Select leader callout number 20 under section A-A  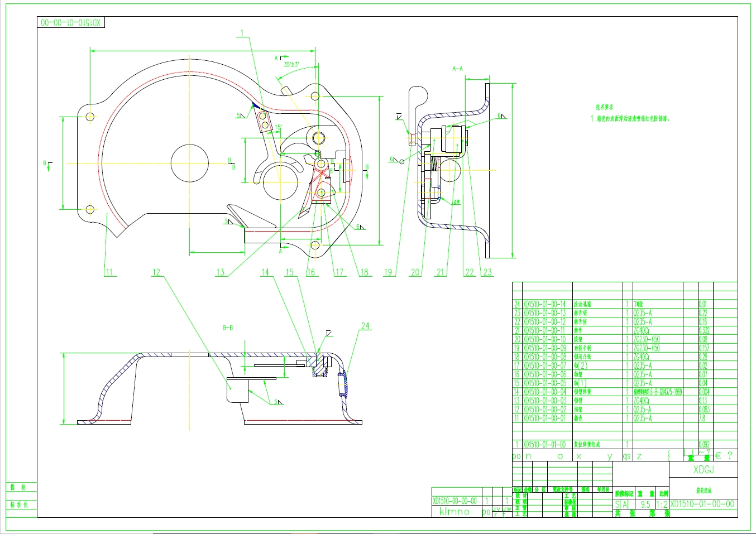415,272
